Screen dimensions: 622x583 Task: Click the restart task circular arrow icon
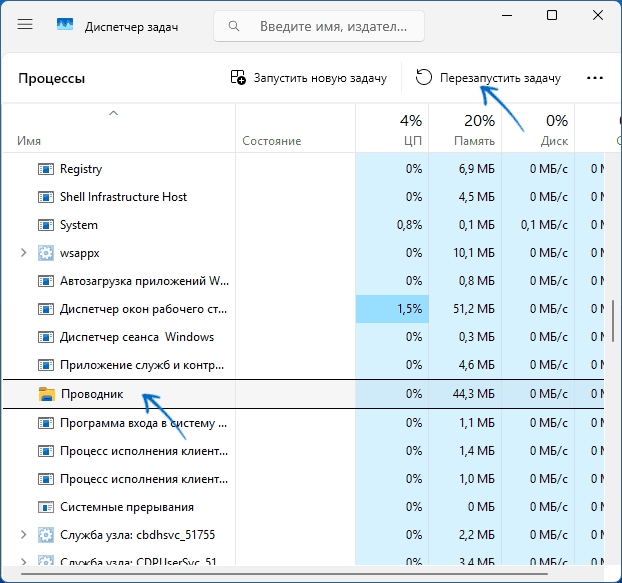pos(424,77)
